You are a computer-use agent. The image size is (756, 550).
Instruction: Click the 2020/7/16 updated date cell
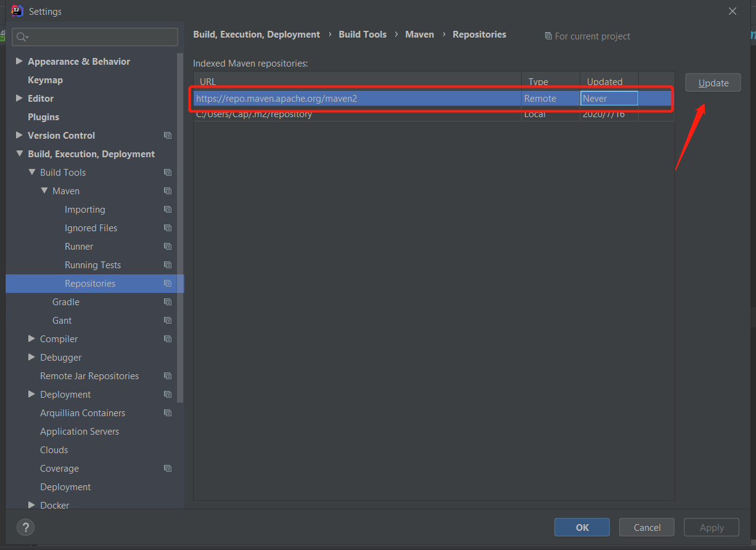[609, 115]
